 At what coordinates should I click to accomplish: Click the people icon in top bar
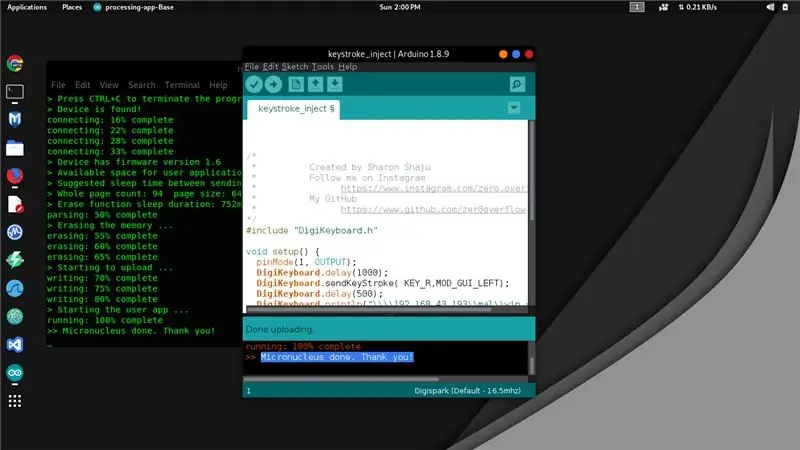pos(663,7)
